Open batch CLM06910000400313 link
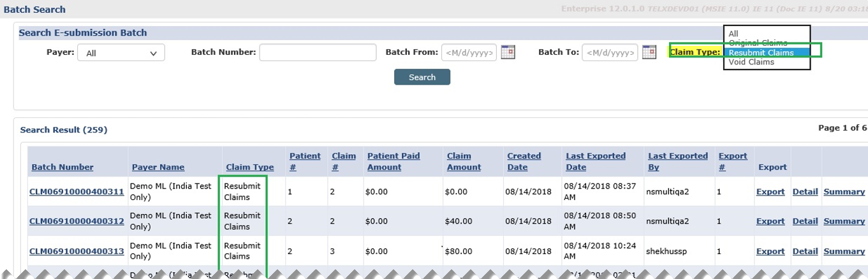Viewport: 868px width, 279px height. (77, 252)
